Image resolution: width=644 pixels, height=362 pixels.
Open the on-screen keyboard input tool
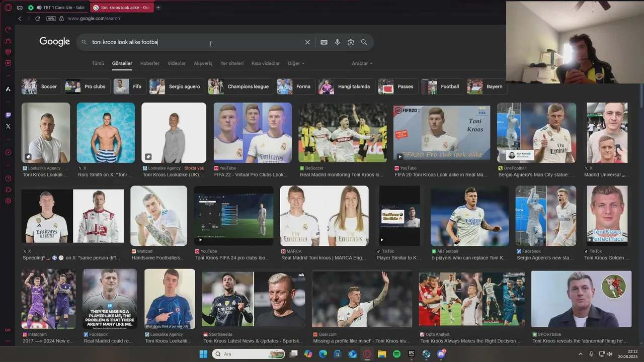(x=324, y=42)
